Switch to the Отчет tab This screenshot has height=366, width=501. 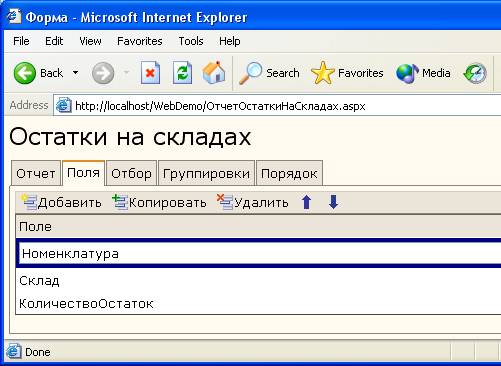coord(36,173)
